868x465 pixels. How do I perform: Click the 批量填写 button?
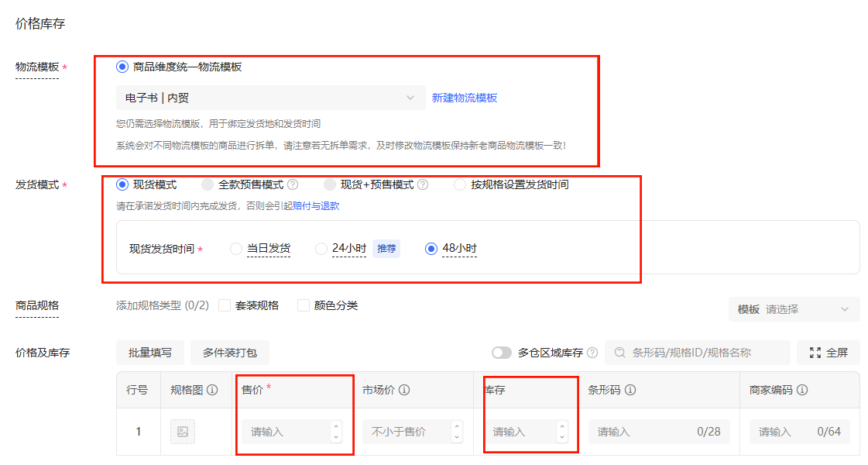[150, 353]
